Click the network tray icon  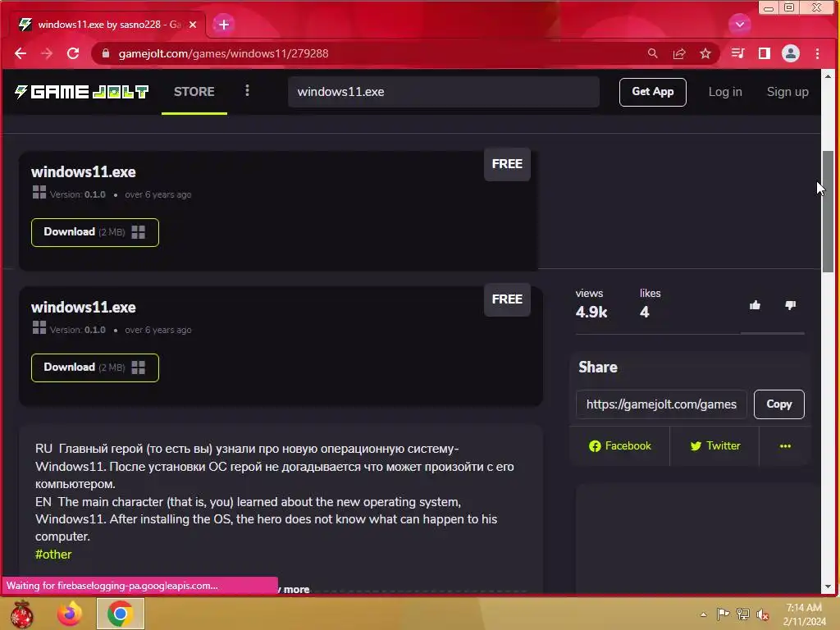[743, 614]
